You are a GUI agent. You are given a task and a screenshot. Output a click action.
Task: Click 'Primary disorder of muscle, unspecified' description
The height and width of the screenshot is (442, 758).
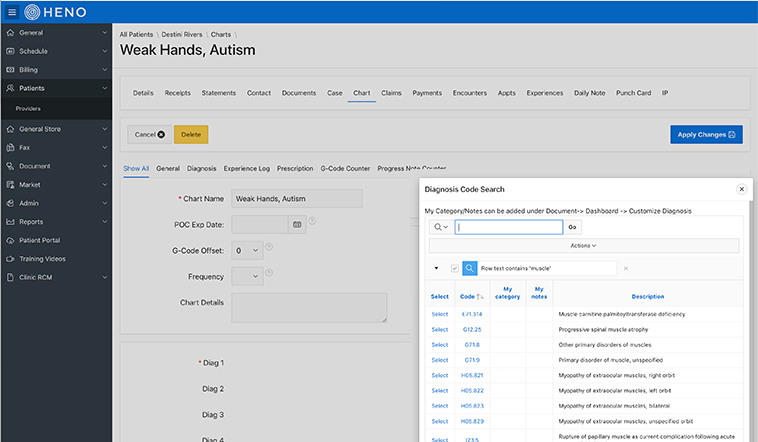(611, 360)
